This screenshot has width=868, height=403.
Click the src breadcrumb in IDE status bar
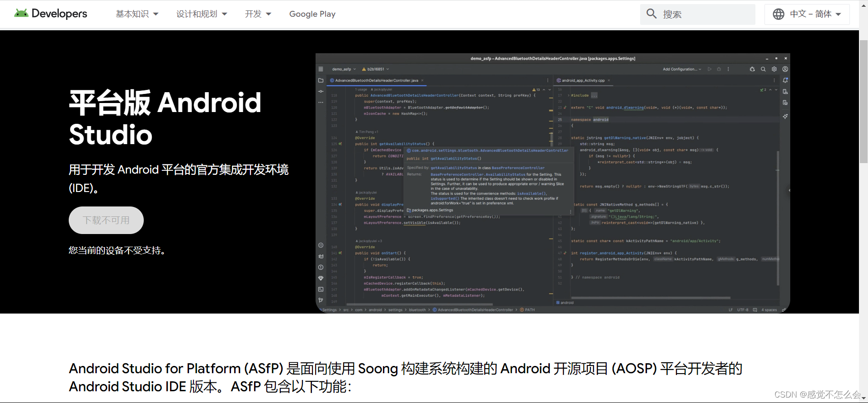[346, 310]
